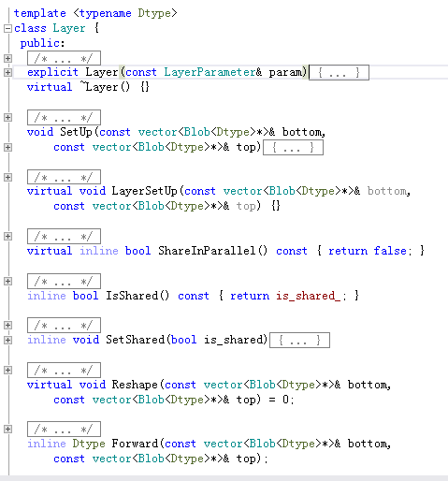Click the '~Layer()' destructor name

105,87
